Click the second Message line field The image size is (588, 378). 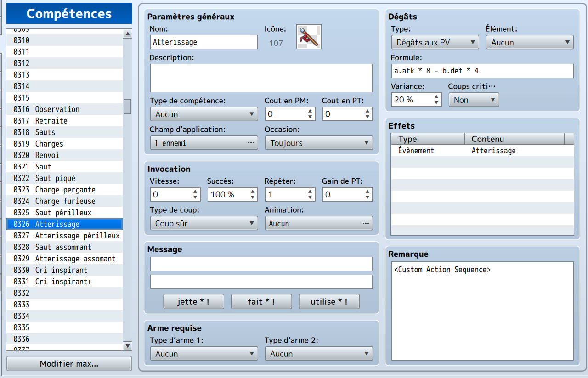coord(261,282)
